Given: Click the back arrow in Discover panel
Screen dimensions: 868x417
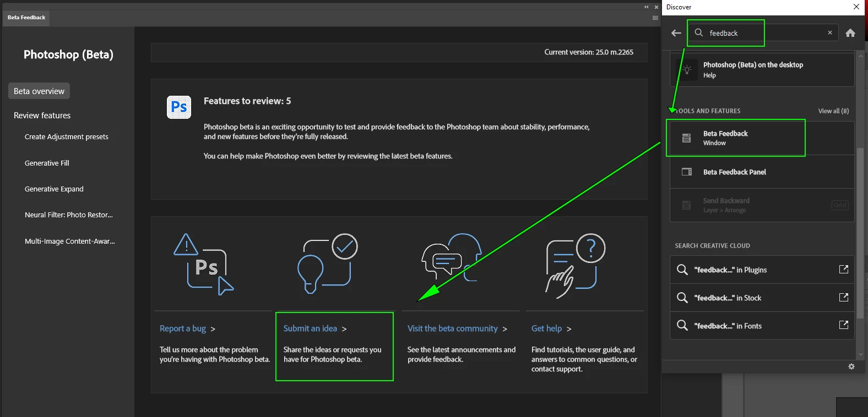Looking at the screenshot, I should (676, 33).
